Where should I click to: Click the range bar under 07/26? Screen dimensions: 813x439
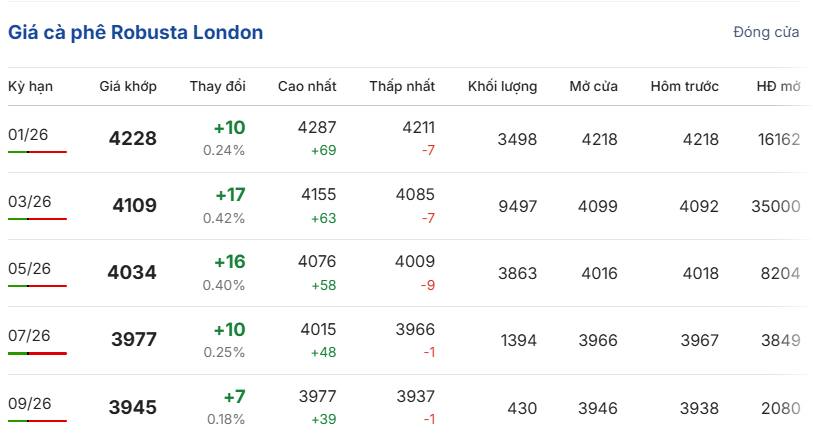click(37, 353)
